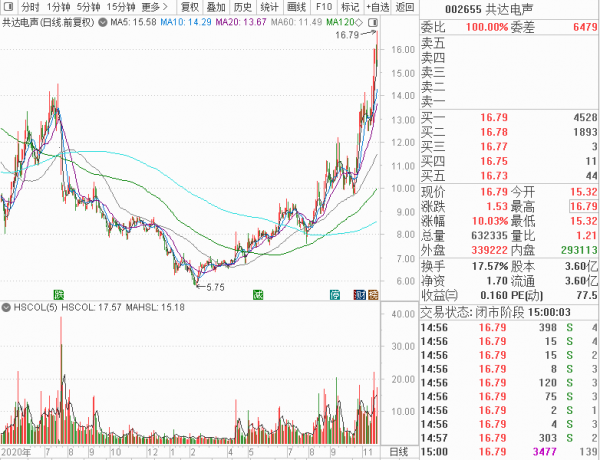Click the green 减 marker on chart

pos(257,293)
